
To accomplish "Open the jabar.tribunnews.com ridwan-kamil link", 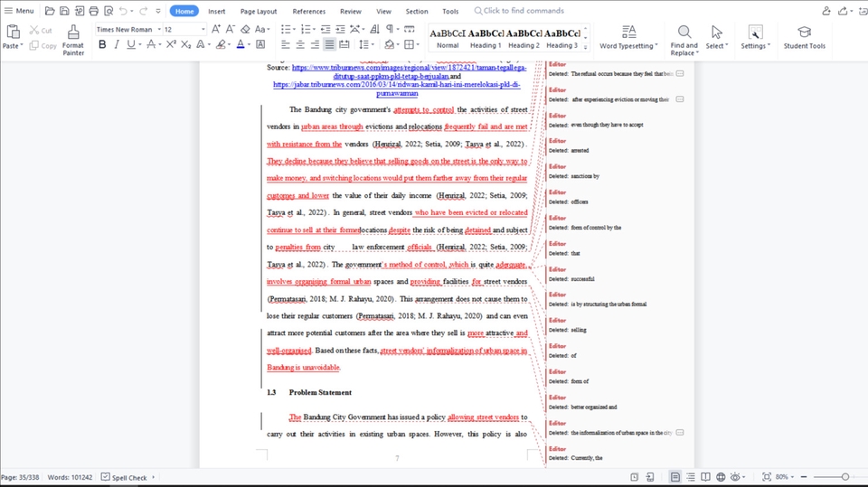I will pos(397,89).
